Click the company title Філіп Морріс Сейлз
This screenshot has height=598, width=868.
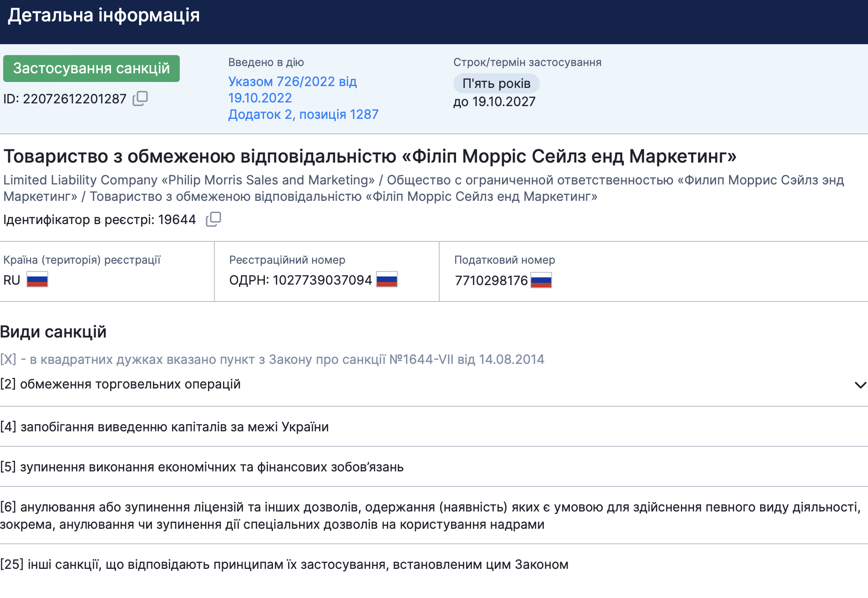pos(370,156)
